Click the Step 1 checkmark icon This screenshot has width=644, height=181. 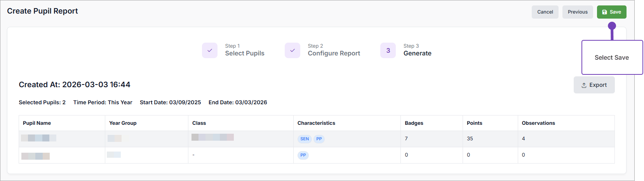[210, 50]
